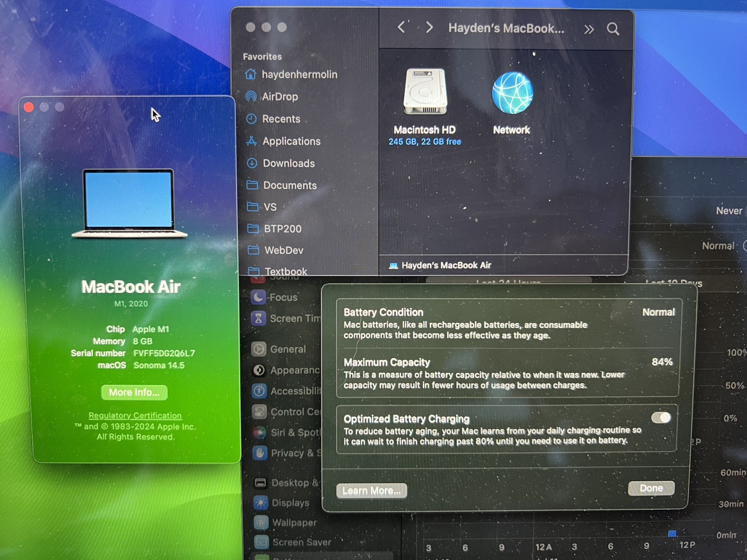747x560 pixels.
Task: Click 245 GB, 22 GB free text
Action: pyautogui.click(x=425, y=142)
